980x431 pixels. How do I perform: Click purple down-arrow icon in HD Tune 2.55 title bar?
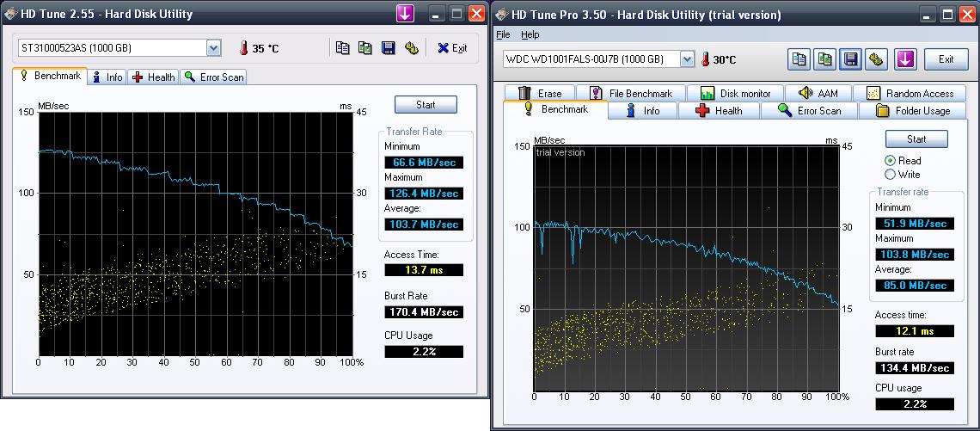pyautogui.click(x=405, y=13)
